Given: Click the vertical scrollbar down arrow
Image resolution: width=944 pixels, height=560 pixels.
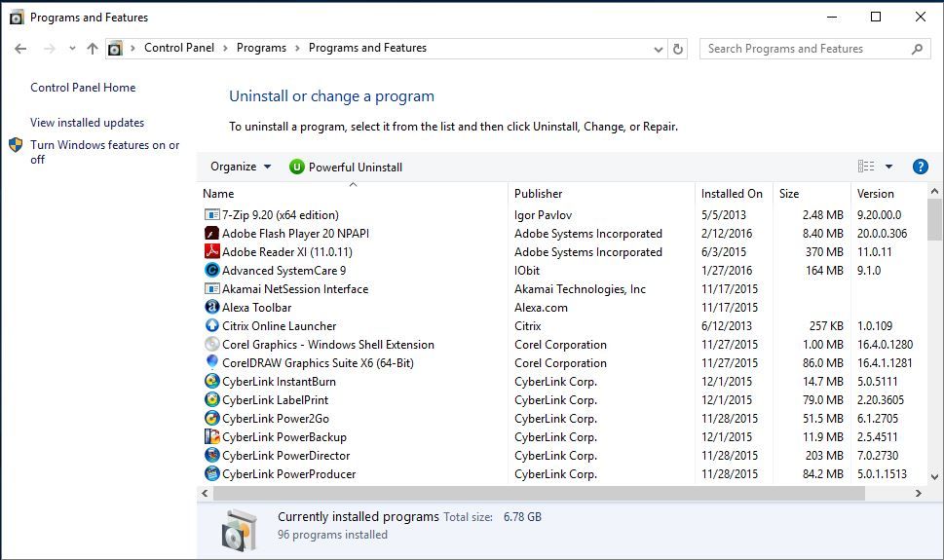Looking at the screenshot, I should tap(934, 477).
